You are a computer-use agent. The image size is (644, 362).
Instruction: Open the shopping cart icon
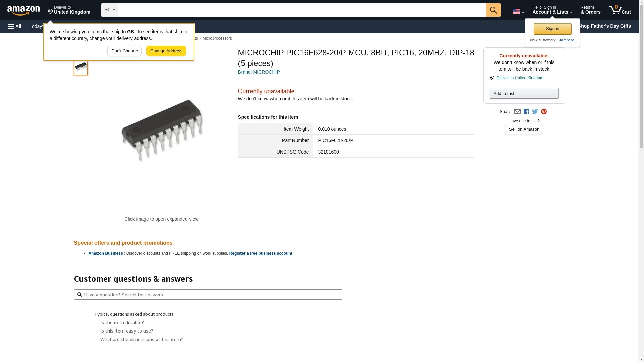[620, 10]
